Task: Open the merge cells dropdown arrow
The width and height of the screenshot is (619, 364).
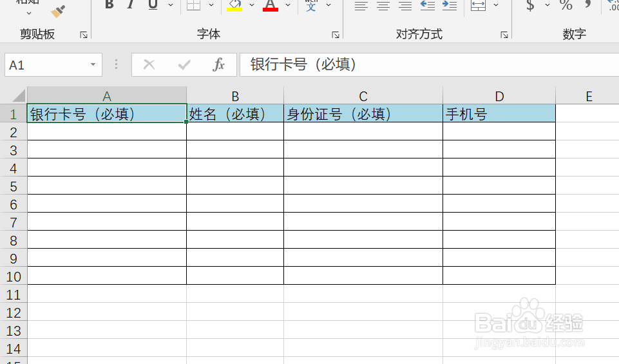Action: (496, 5)
